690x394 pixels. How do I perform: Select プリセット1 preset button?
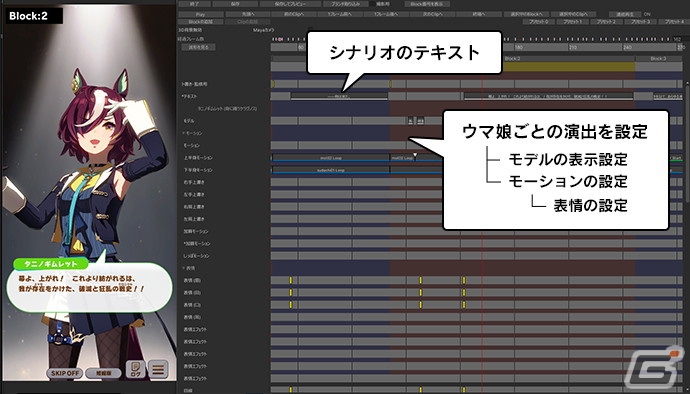tap(573, 22)
